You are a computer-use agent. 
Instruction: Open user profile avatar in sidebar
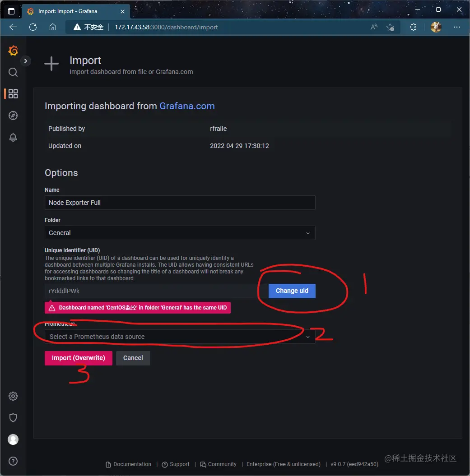[13, 439]
